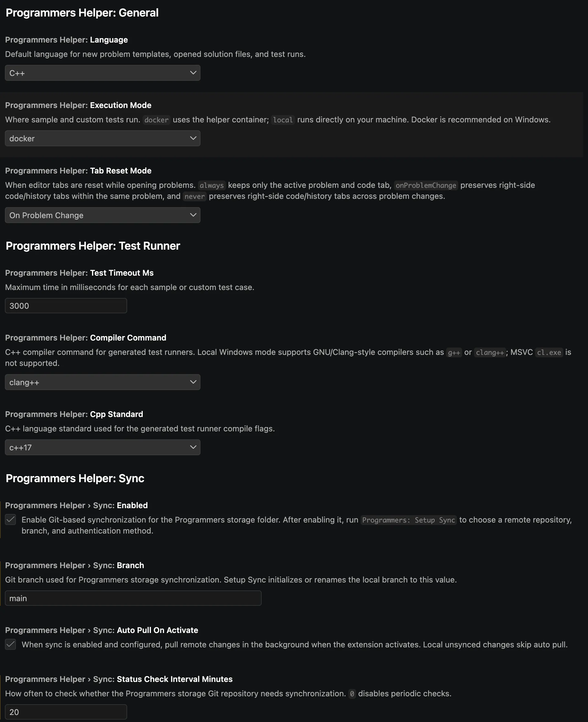Expand the Execution Mode docker dropdown
Image resolution: width=588 pixels, height=722 pixels.
(x=102, y=138)
